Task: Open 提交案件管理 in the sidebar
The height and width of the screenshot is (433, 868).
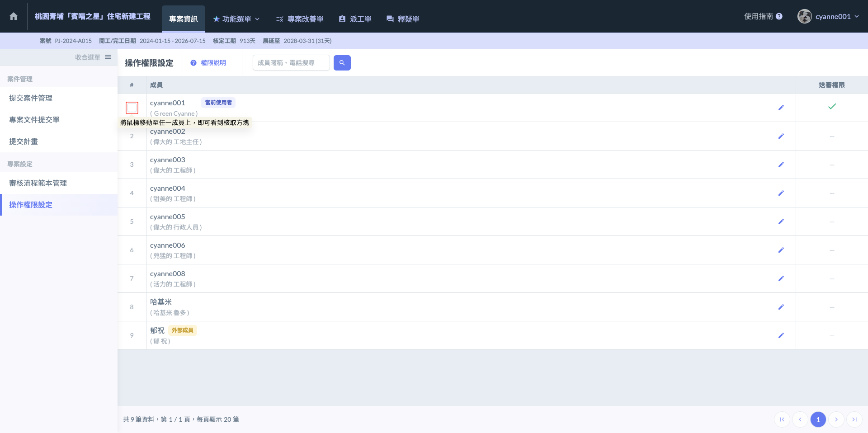Action: tap(59, 98)
